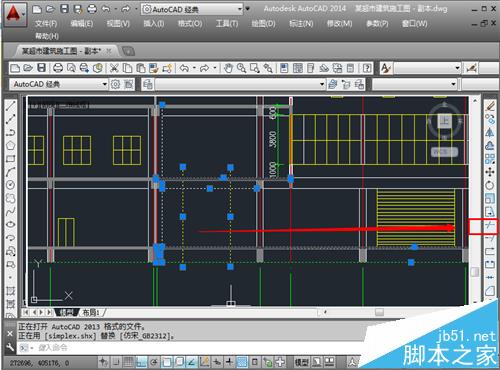Click the Pan hand icon

point(228,68)
